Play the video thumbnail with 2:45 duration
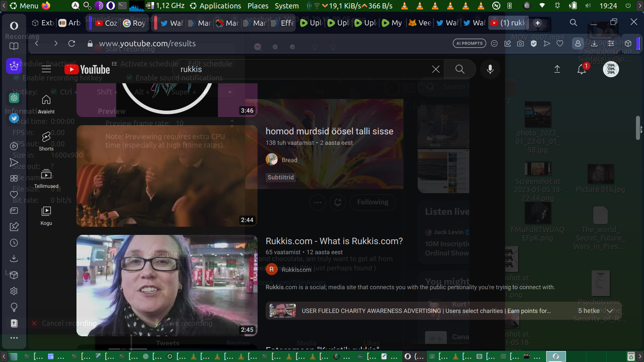644x362 pixels. point(167,286)
